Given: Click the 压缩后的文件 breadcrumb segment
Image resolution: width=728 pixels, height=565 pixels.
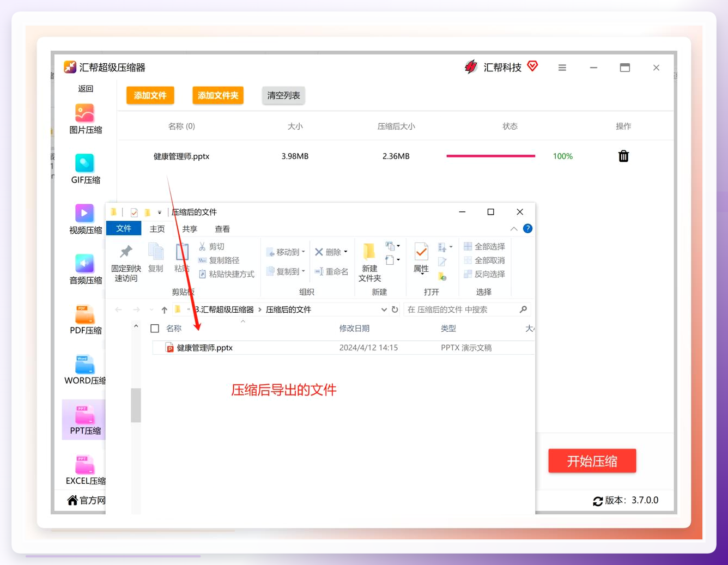Looking at the screenshot, I should pyautogui.click(x=288, y=309).
